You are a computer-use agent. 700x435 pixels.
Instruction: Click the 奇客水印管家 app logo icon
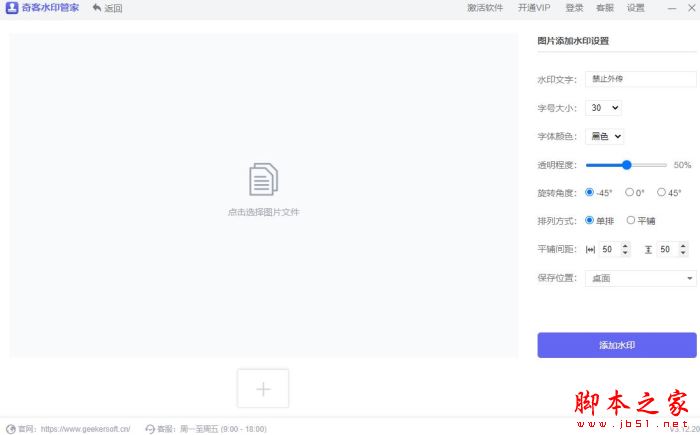click(12, 8)
